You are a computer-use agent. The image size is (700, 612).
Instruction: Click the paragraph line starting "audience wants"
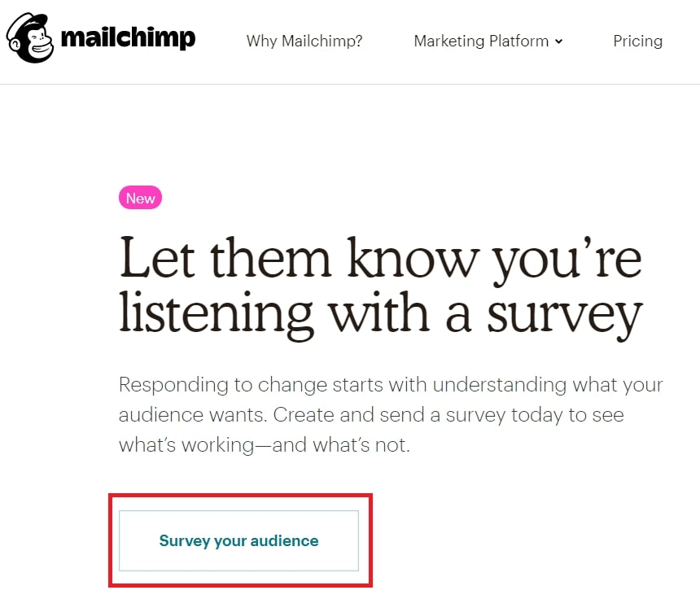371,415
